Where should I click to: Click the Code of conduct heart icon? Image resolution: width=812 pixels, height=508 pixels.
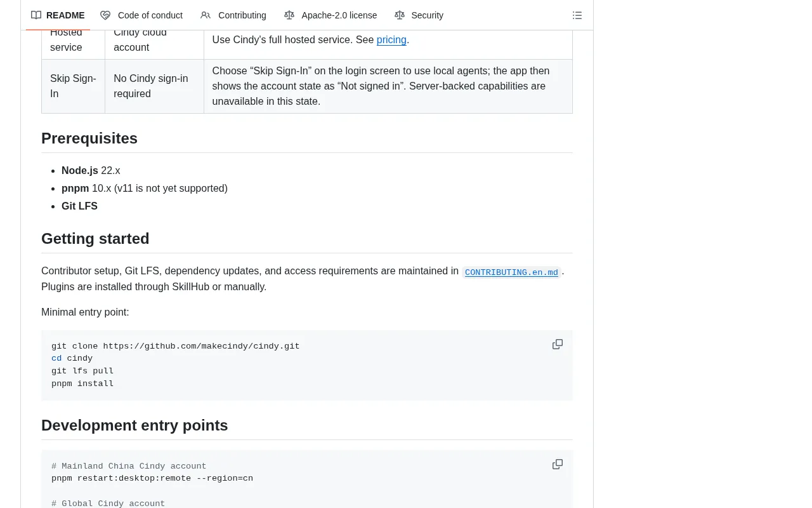[x=105, y=15]
